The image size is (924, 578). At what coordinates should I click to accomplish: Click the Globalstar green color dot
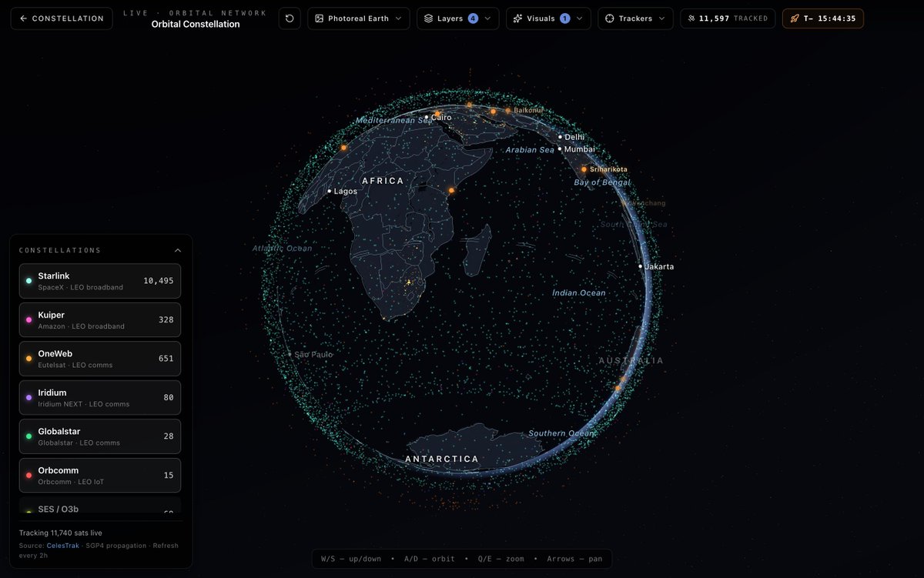pyautogui.click(x=28, y=436)
